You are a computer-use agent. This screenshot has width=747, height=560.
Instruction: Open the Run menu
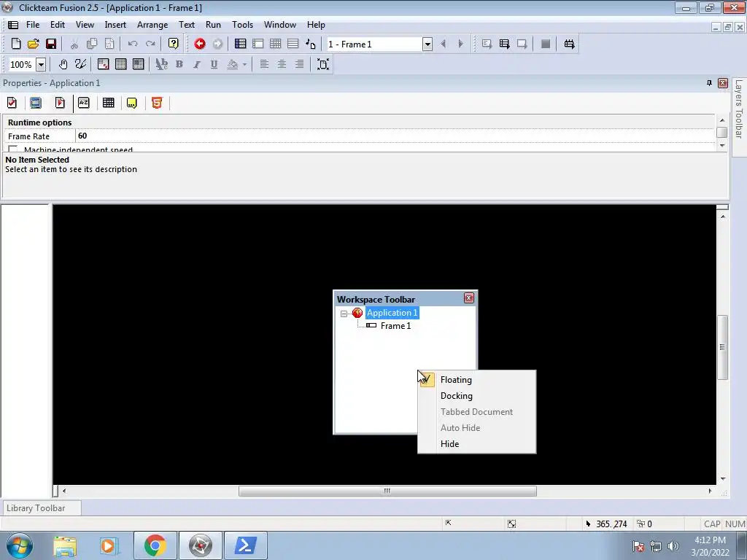click(x=213, y=25)
